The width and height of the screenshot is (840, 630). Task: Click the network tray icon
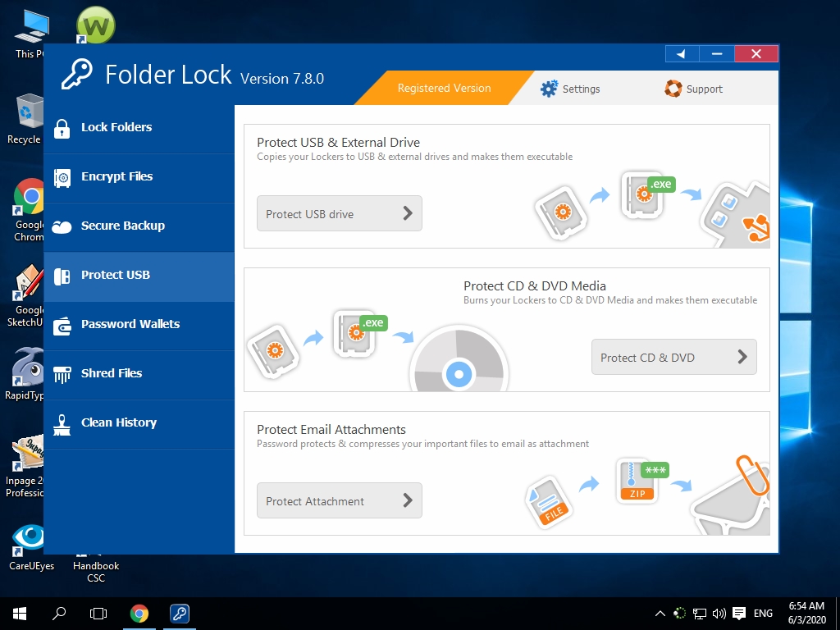point(700,614)
